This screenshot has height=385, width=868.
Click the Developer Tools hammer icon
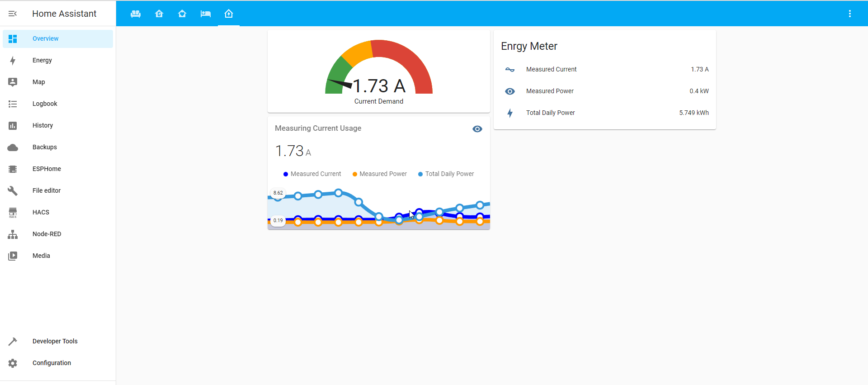[x=13, y=342]
